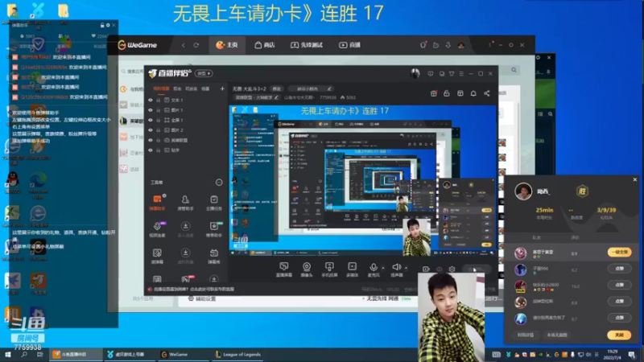Add a 直播屏幕 screen capture source

pos(284,269)
